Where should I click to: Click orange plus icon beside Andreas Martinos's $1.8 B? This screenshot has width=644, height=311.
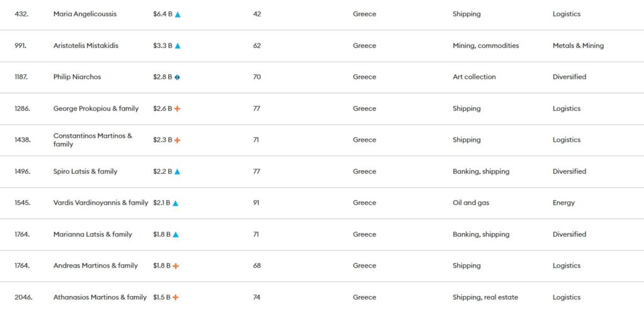tap(175, 266)
